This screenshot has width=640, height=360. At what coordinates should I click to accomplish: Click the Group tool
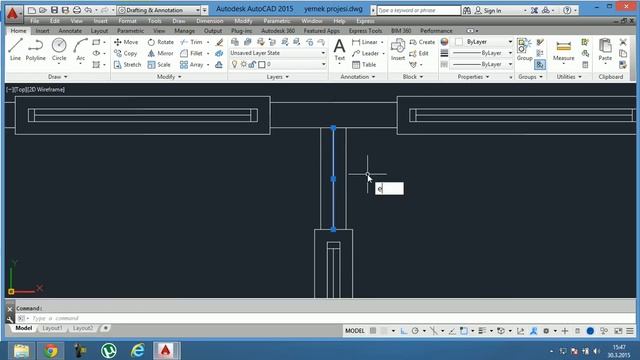coord(524,50)
